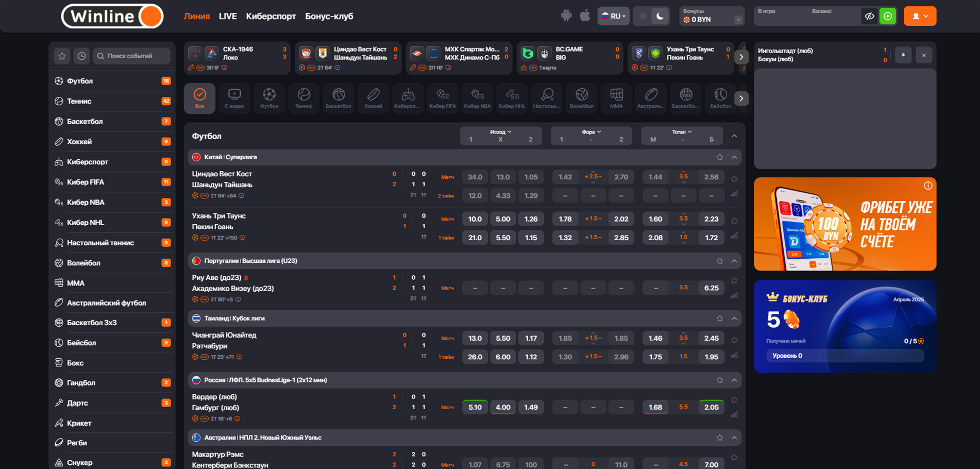Collapse the Китай Суперлига league section

tap(734, 157)
